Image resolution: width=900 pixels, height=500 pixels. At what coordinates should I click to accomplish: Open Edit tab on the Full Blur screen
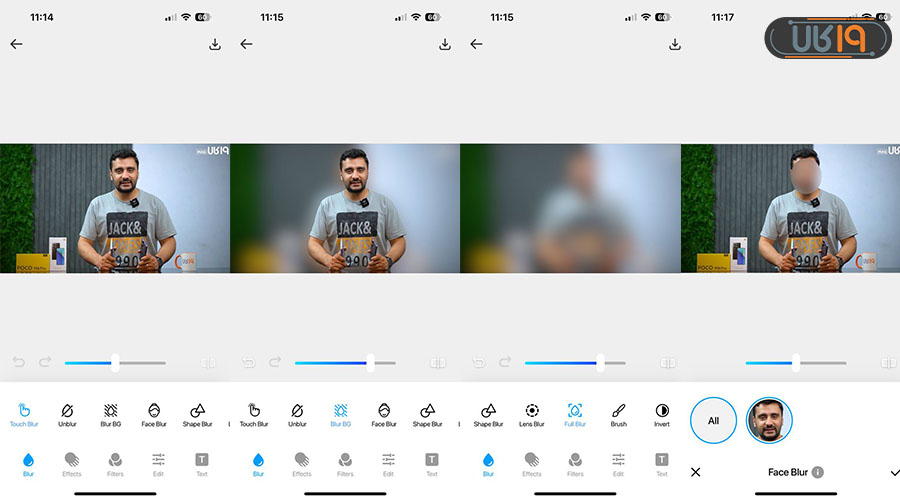(618, 461)
